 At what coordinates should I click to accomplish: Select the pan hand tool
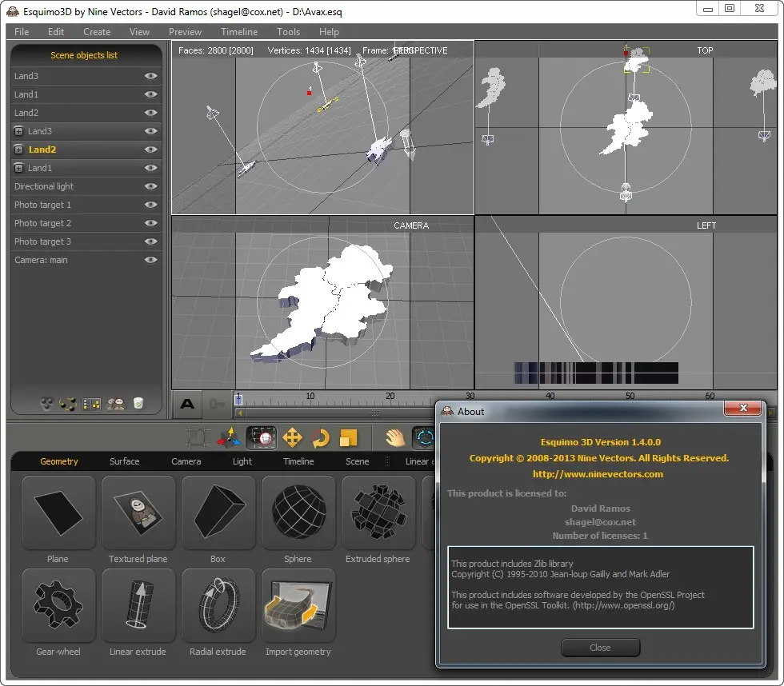tap(395, 437)
